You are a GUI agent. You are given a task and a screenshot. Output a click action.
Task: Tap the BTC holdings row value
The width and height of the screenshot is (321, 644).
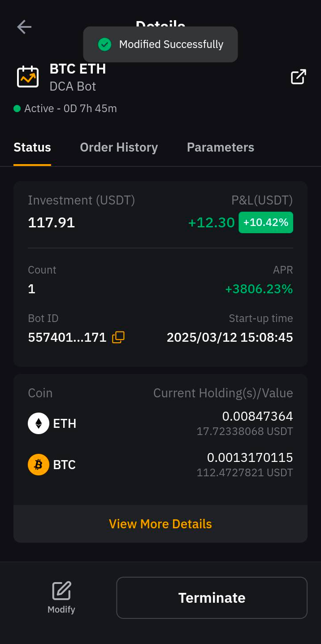pyautogui.click(x=250, y=458)
